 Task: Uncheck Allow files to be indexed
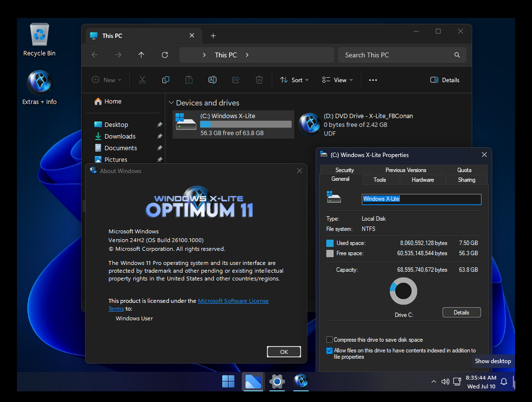tap(329, 350)
